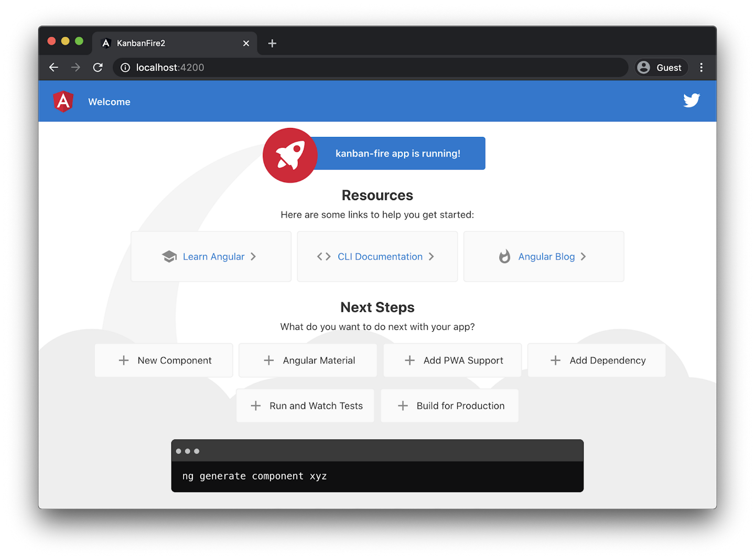Image resolution: width=755 pixels, height=560 pixels.
Task: Click the plus icon on Run and Watch Tests
Action: point(255,405)
